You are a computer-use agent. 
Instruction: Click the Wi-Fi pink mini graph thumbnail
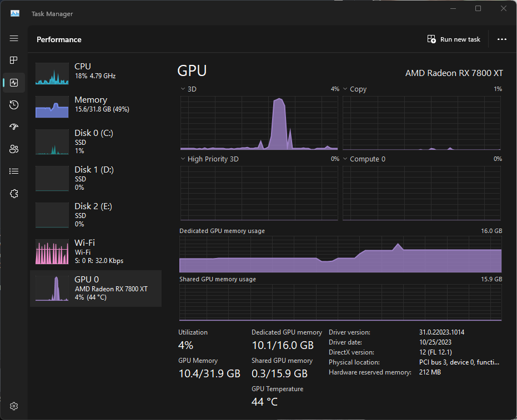coord(52,252)
